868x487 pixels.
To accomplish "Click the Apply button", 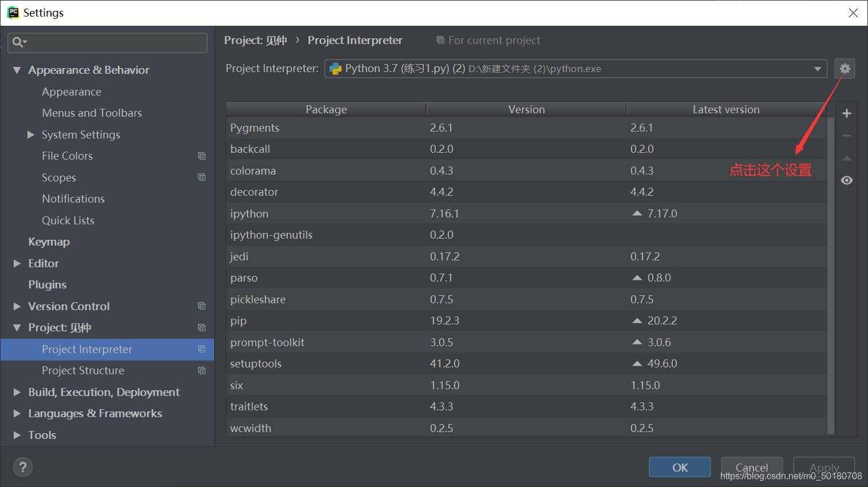I will pyautogui.click(x=824, y=467).
